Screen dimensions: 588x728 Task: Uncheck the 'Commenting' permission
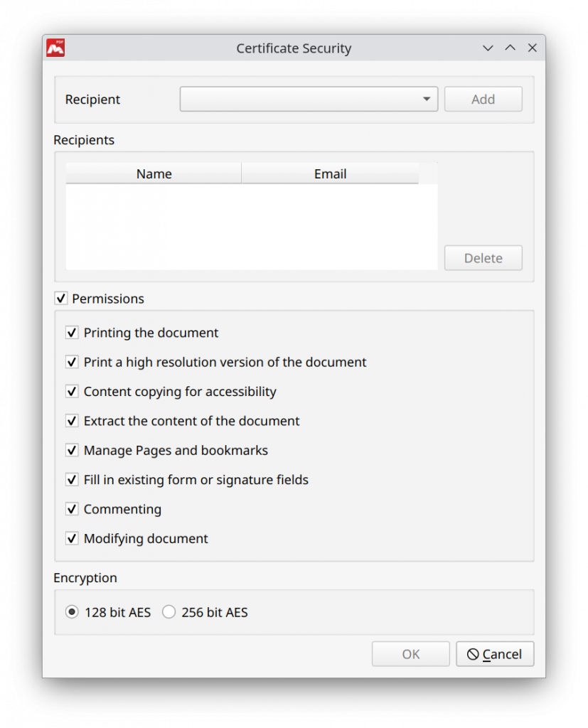72,509
